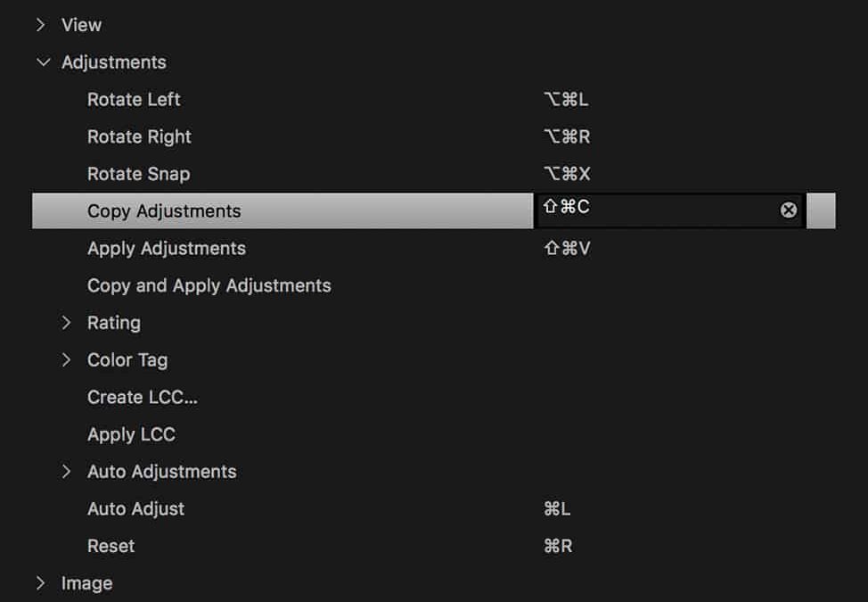Expand the Rating submenu

(x=67, y=323)
